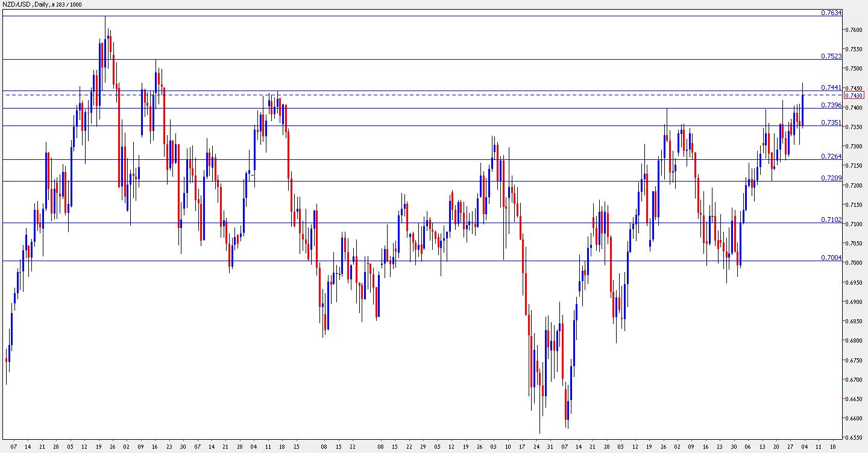Click the 0.7264 level label
Image resolution: width=868 pixels, height=453 pixels.
831,156
